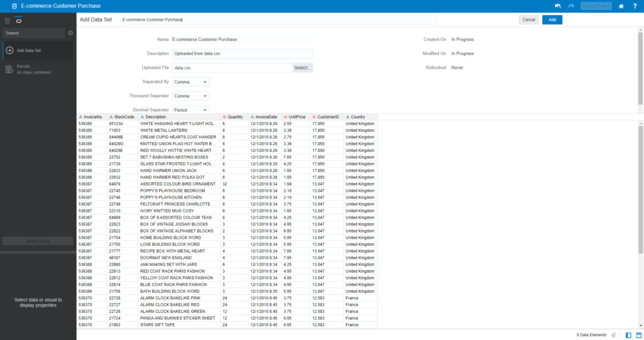The image size is (644, 340).
Task: Click the JAM MAKING SET WITH JARS cell
Action: [179, 265]
